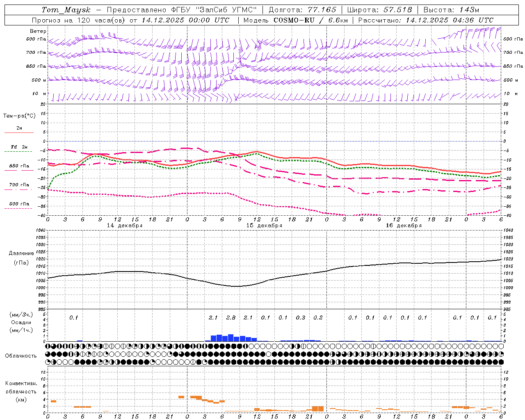Screen dimensions: 525x420
Task: Select the (мм/1ч.) precipitation unit label
Action: point(21,330)
